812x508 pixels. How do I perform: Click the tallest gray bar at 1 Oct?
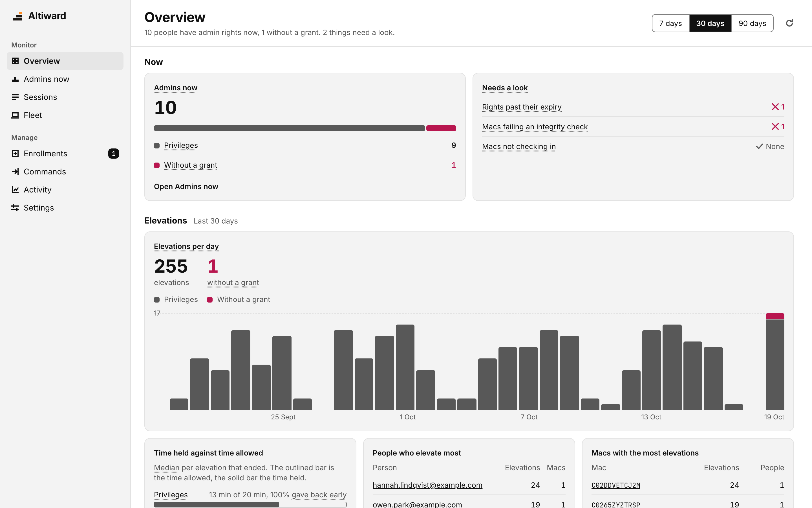405,367
